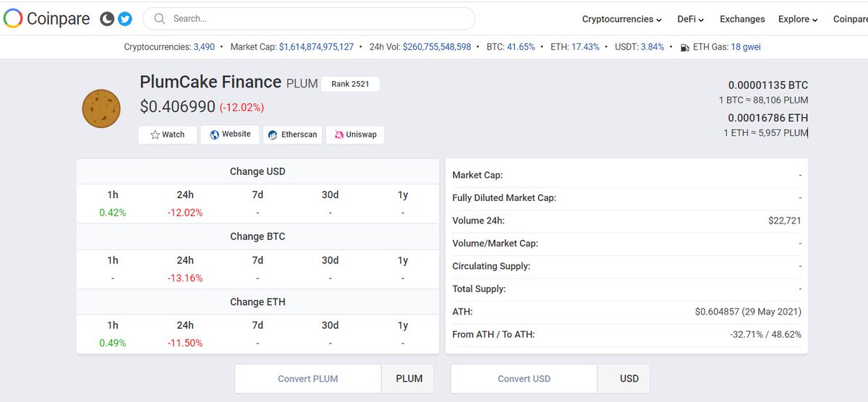Click 0.49% 1h ETH change value
Viewport: 868px width, 402px height.
(x=113, y=343)
